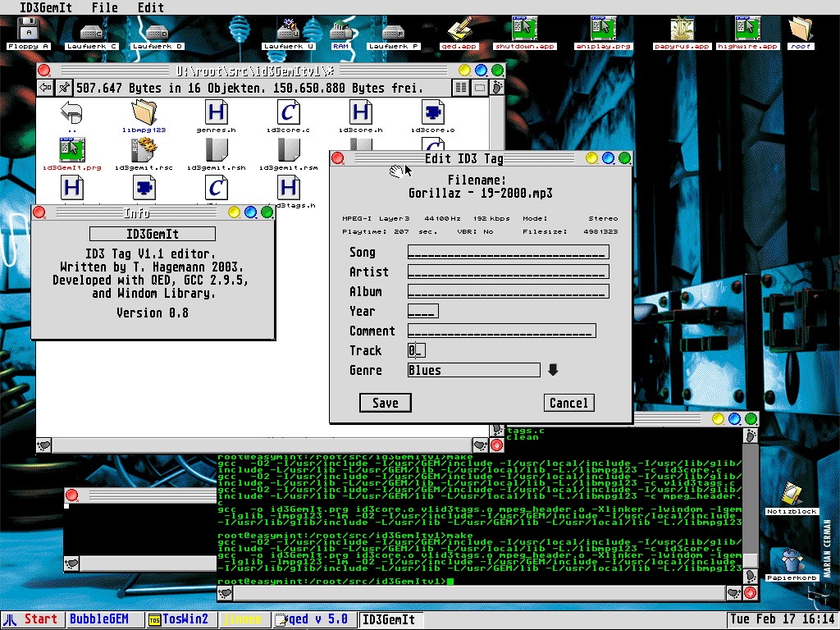
Task: Click the footprint icon in file window toolbar
Action: [x=498, y=88]
